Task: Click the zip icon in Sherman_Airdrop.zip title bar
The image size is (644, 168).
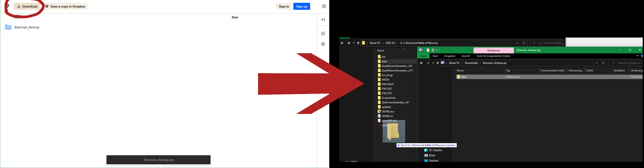Action: [421, 50]
